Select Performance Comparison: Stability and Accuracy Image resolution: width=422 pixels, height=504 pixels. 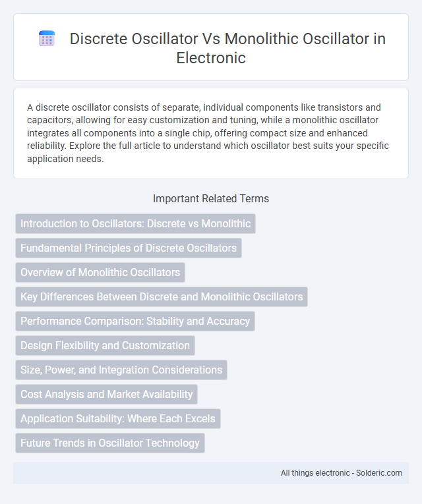click(x=135, y=321)
